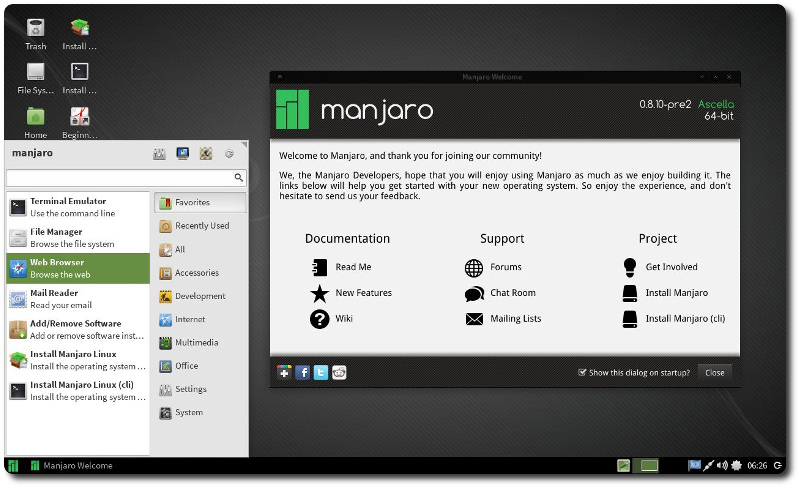Open the Wiki link

coord(332,319)
